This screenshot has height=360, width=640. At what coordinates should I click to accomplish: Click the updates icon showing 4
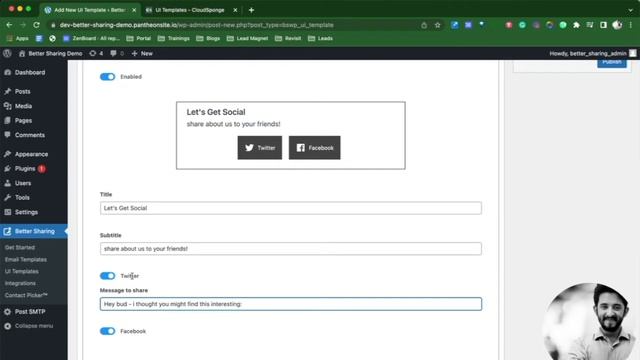tap(96, 53)
